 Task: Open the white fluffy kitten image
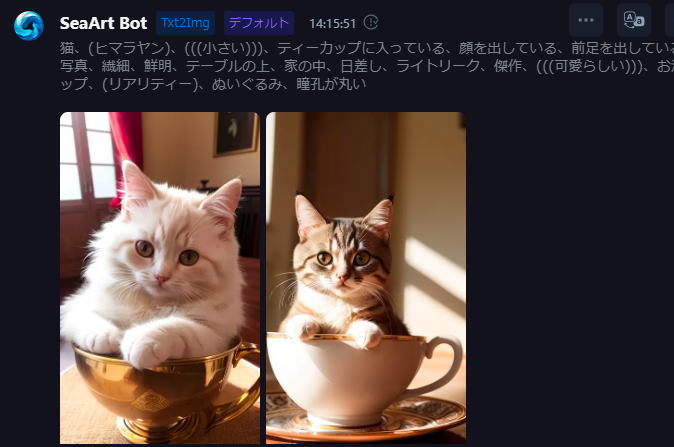160,278
